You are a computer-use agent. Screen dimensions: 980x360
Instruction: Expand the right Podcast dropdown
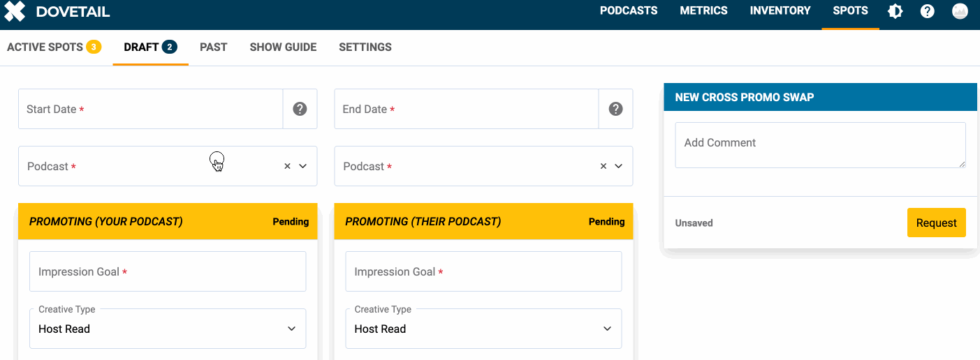pyautogui.click(x=619, y=166)
